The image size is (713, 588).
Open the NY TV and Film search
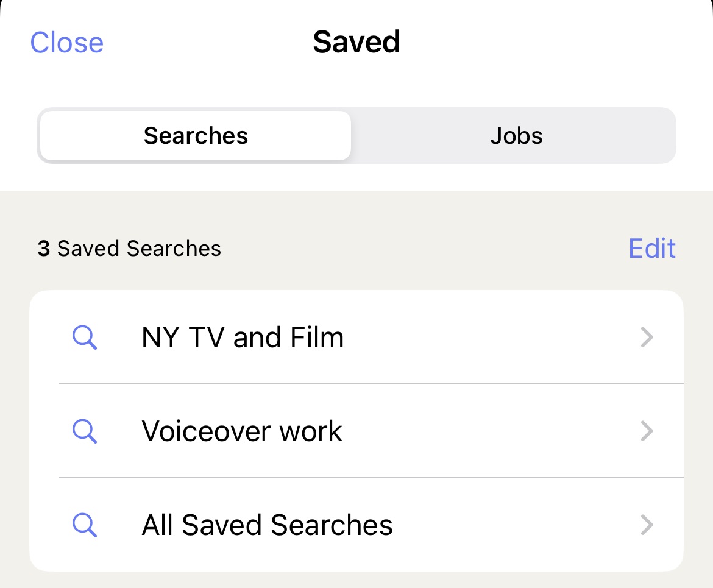tap(357, 338)
